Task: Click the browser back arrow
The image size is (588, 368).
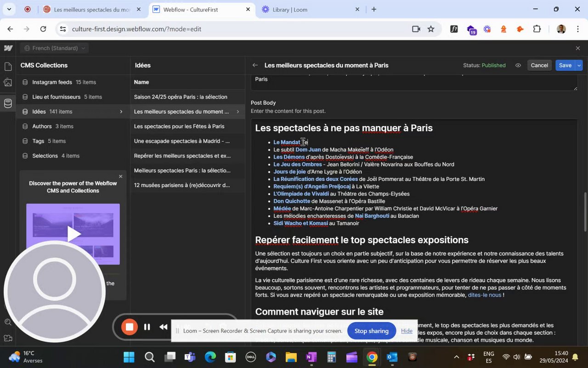Action: 10,29
